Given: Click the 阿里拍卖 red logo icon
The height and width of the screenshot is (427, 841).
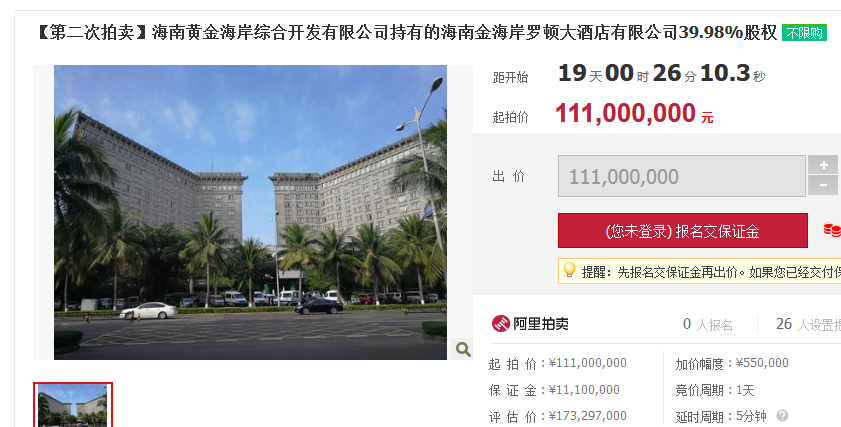Looking at the screenshot, I should [x=500, y=323].
